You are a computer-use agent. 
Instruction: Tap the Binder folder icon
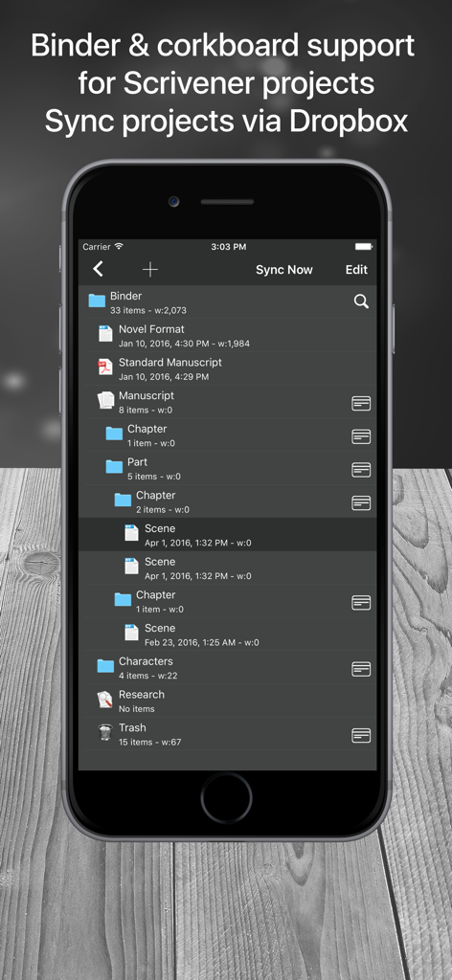coord(97,301)
